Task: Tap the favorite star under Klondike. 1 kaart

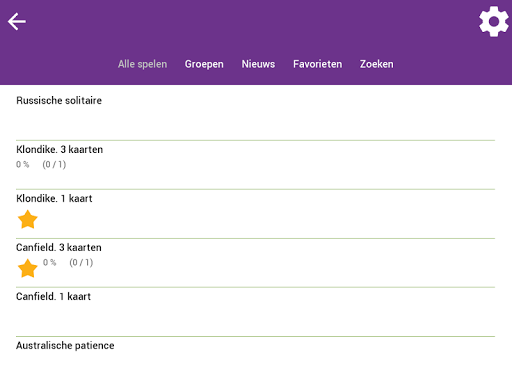Action: (27, 219)
